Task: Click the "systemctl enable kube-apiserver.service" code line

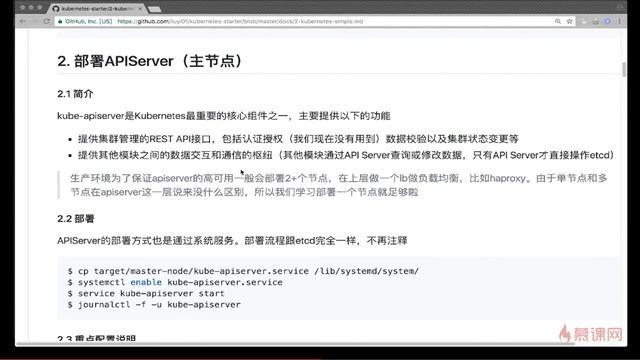Action: pyautogui.click(x=176, y=282)
